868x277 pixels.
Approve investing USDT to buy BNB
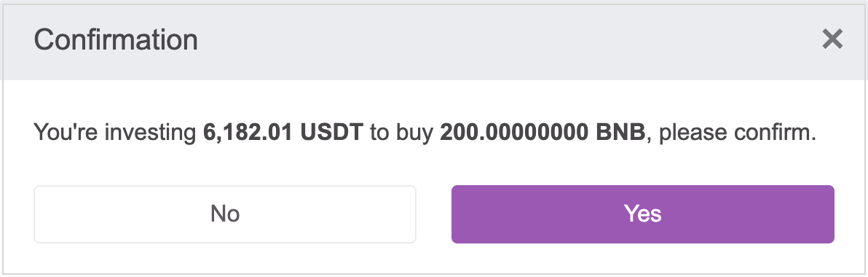(643, 214)
